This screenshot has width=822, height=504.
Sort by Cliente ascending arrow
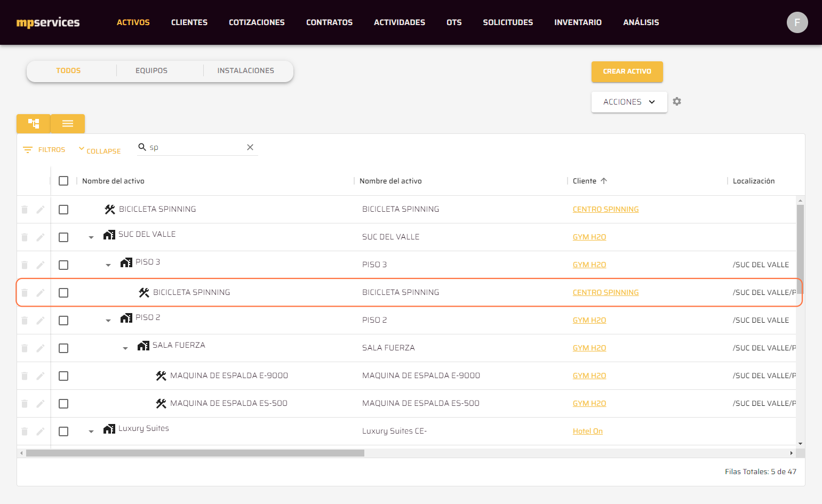click(604, 181)
